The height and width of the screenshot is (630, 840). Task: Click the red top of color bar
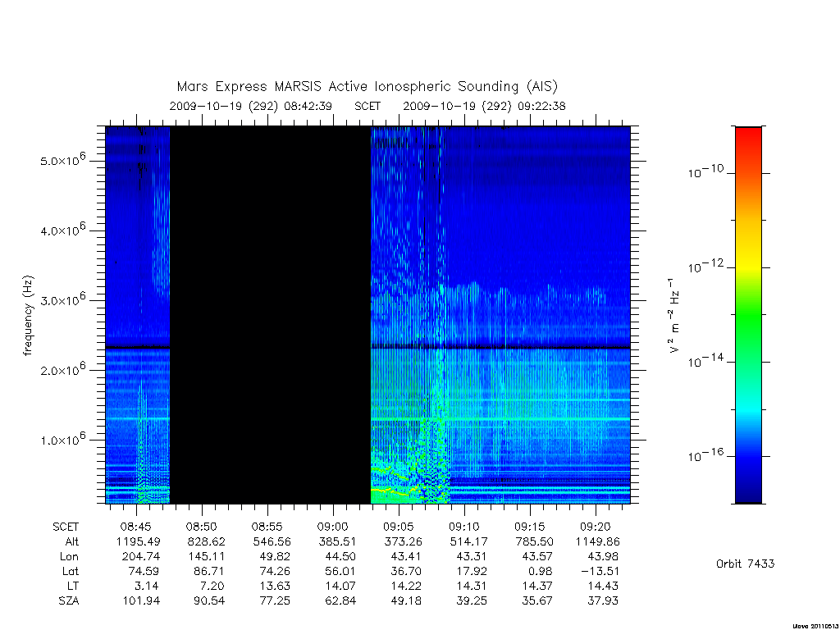tap(748, 140)
